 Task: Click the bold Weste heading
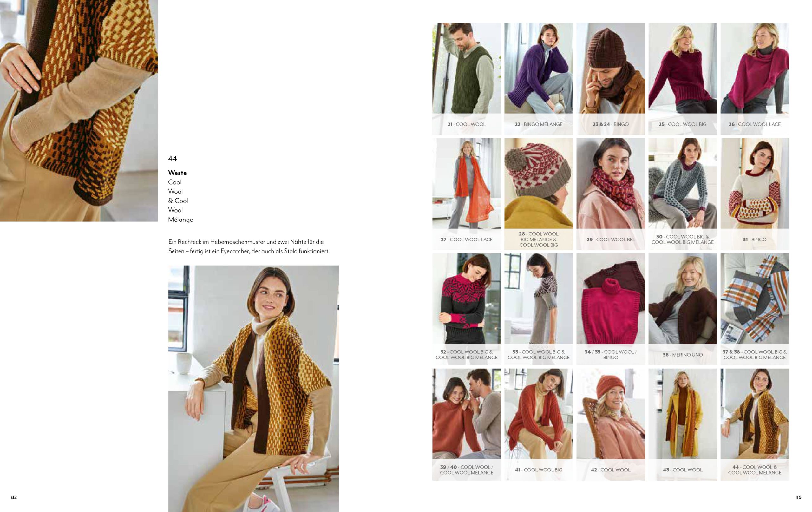coord(177,173)
